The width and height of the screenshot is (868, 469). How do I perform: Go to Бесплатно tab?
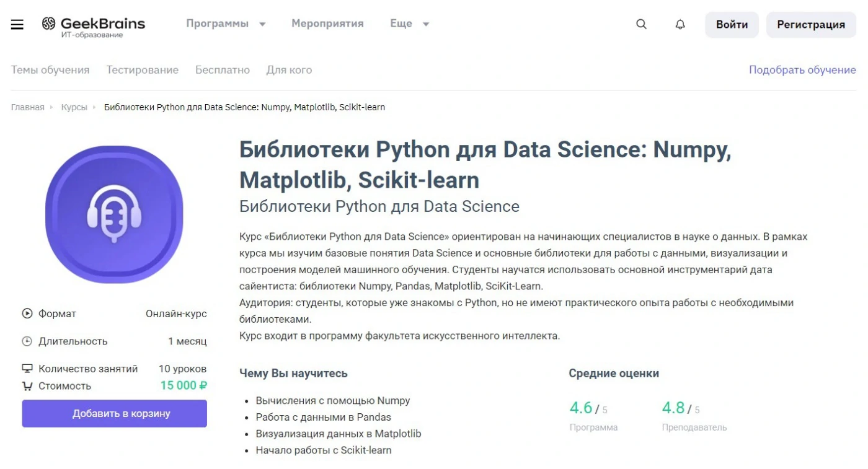(x=223, y=70)
